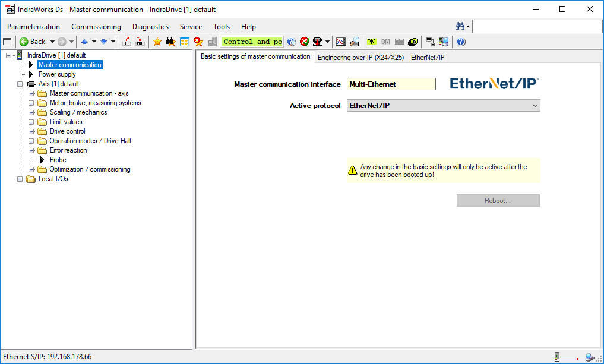This screenshot has width=604, height=364.
Task: Open the Parameterization menu
Action: point(33,27)
